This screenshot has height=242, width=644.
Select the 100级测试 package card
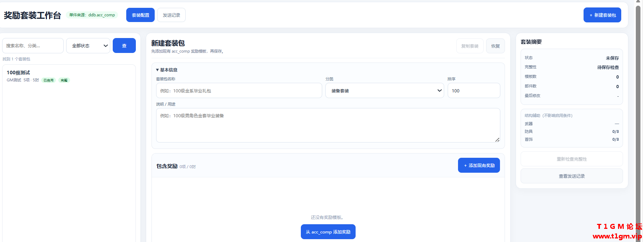(x=69, y=76)
